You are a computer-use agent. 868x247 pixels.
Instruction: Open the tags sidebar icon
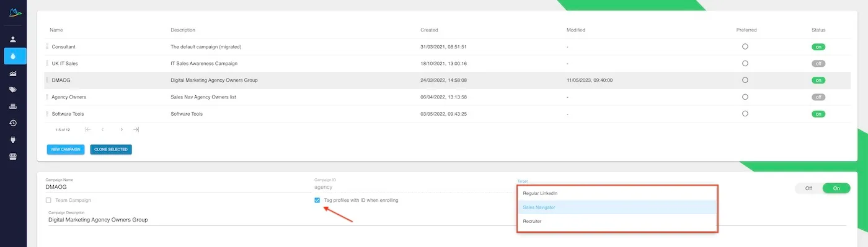coord(13,90)
